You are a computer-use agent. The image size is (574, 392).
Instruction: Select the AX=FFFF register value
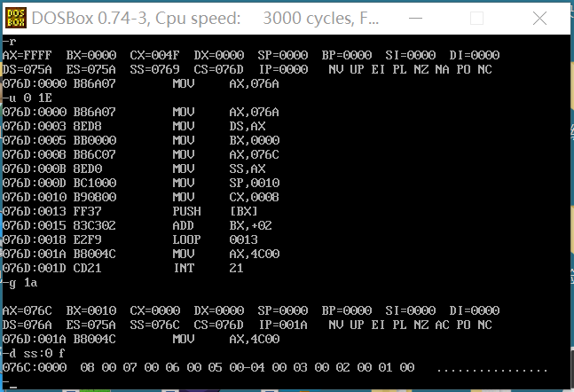[28, 55]
